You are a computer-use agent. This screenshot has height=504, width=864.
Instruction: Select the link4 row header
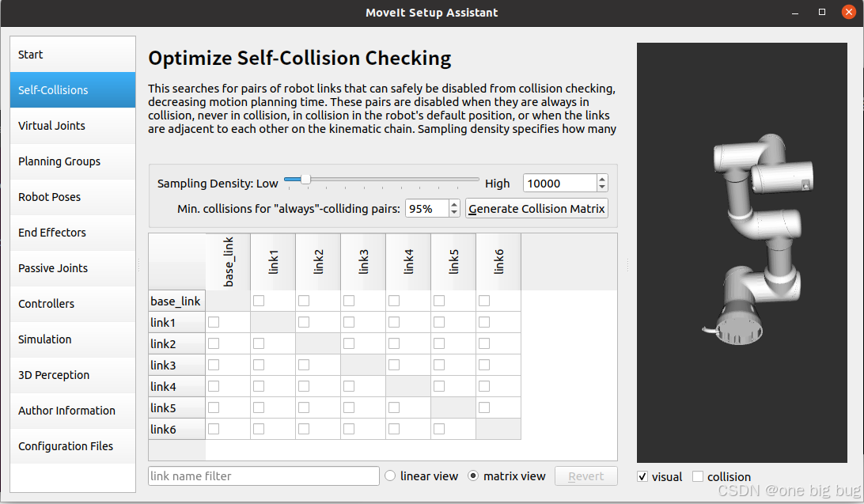tap(177, 387)
